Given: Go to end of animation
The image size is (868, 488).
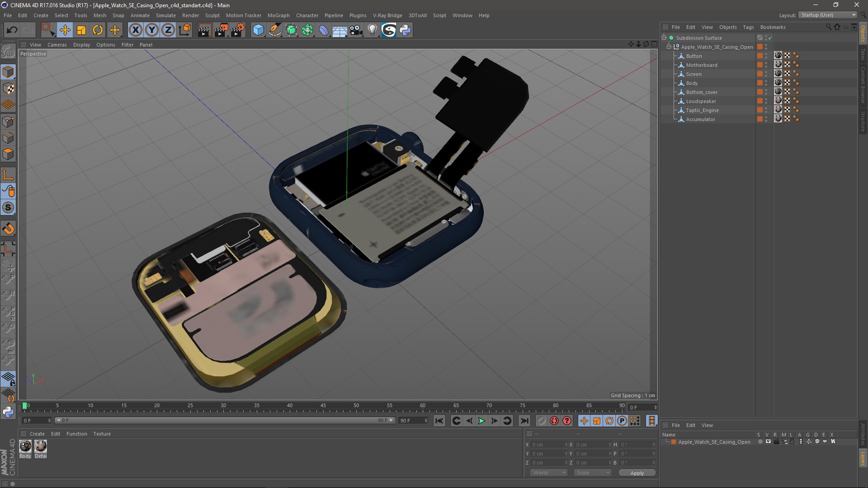Looking at the screenshot, I should point(524,421).
